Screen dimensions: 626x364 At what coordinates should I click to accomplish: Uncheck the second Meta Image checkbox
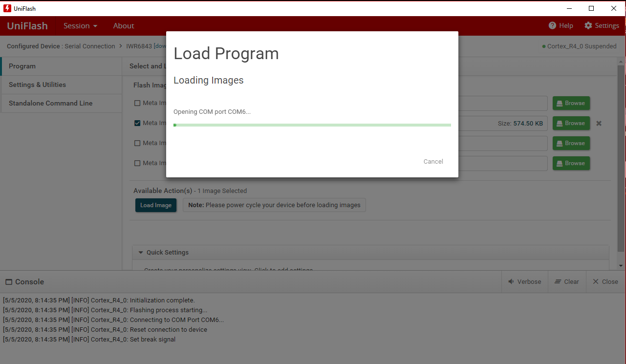pos(137,123)
